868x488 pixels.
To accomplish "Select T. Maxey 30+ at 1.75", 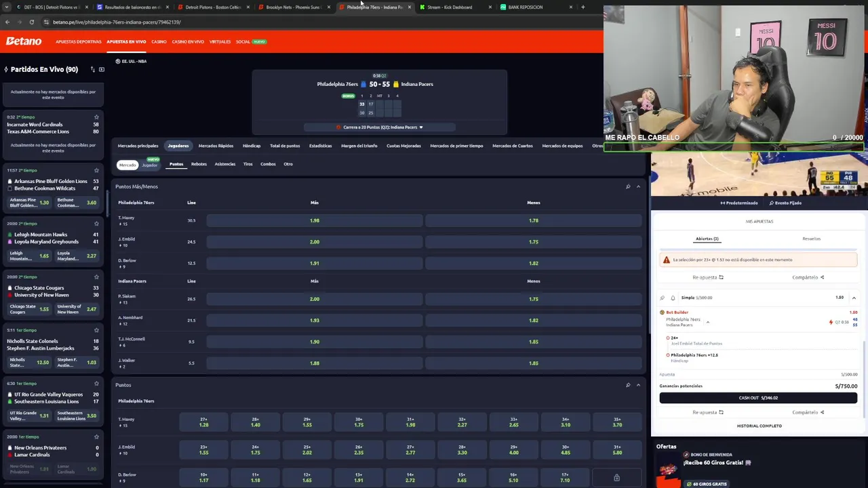I will [359, 422].
